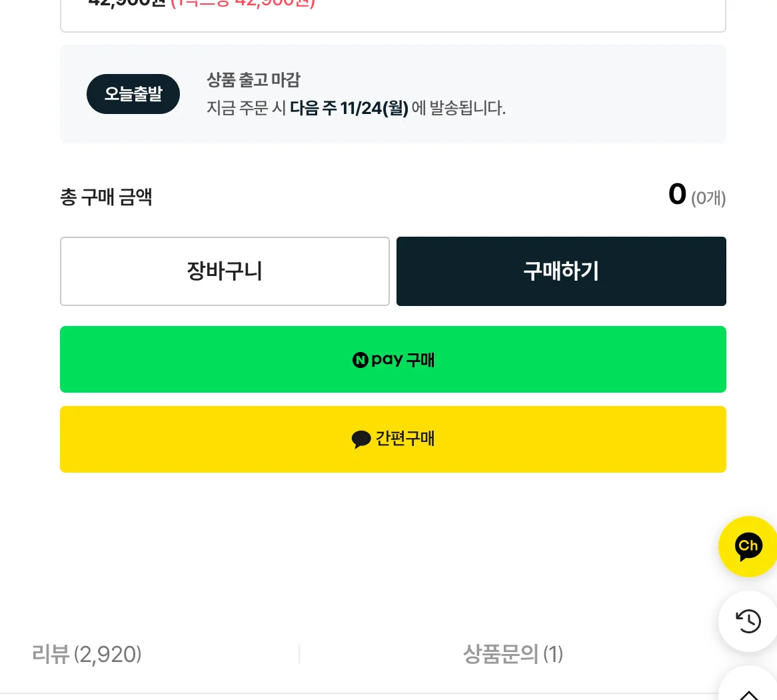Click the speech bubble icon on 간편구매 button
The height and width of the screenshot is (700, 777).
pyautogui.click(x=361, y=439)
